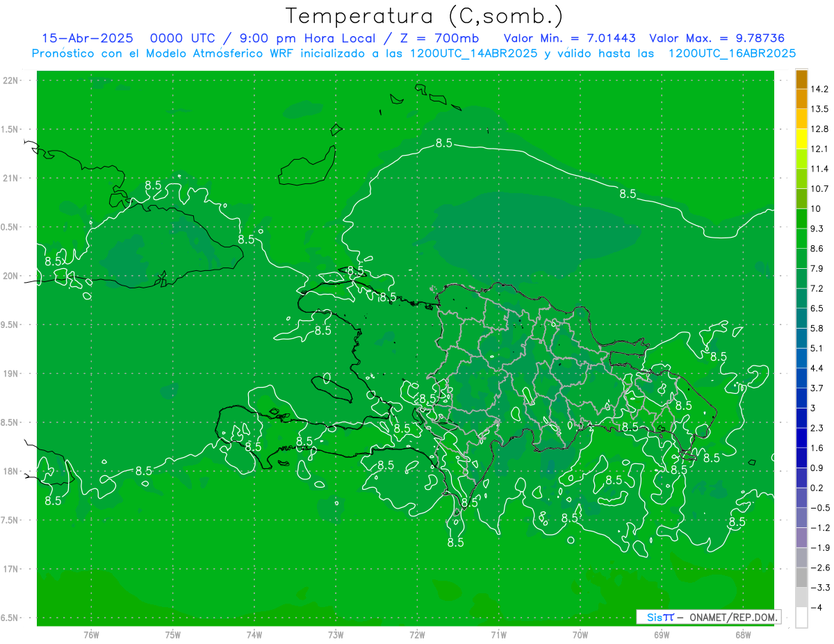The width and height of the screenshot is (834, 644).
Task: Click the legend value '7.2'
Action: tap(817, 288)
